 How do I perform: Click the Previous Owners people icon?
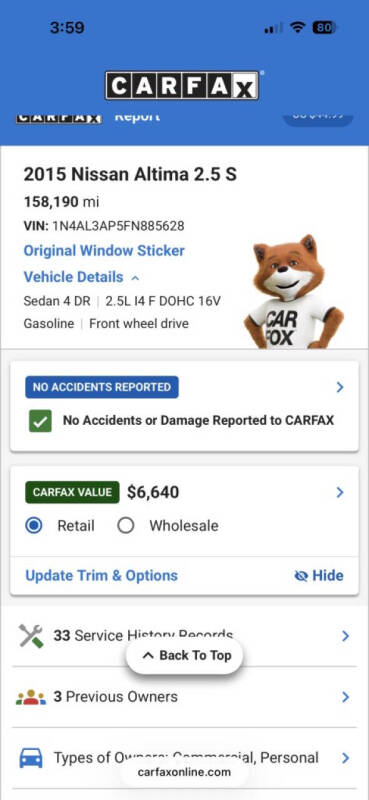(x=31, y=697)
